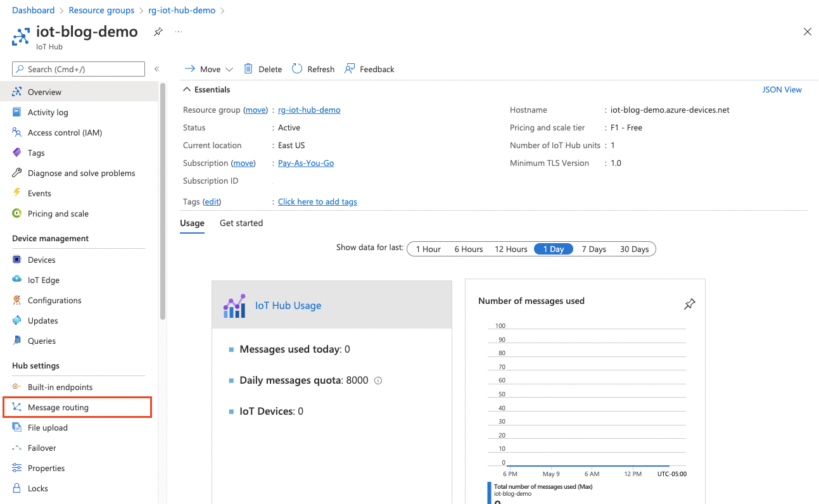Select the 30 Days time range
The height and width of the screenshot is (504, 819).
coord(634,249)
